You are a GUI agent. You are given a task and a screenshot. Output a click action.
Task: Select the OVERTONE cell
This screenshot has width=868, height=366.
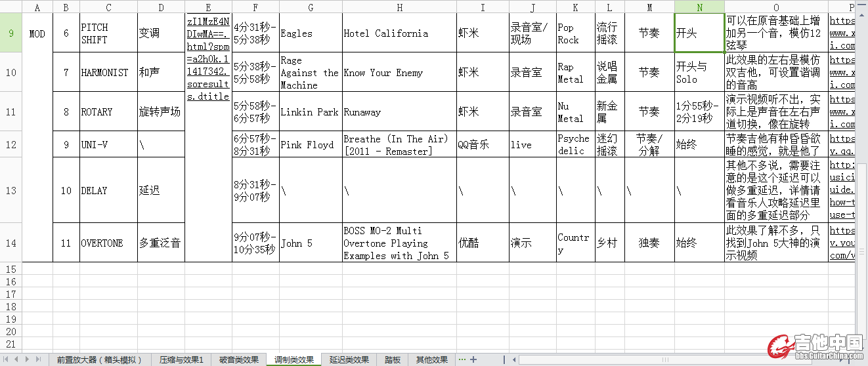pyautogui.click(x=108, y=243)
